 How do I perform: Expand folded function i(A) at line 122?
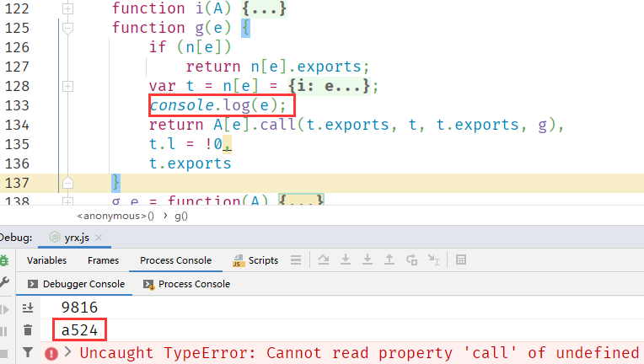(x=68, y=8)
